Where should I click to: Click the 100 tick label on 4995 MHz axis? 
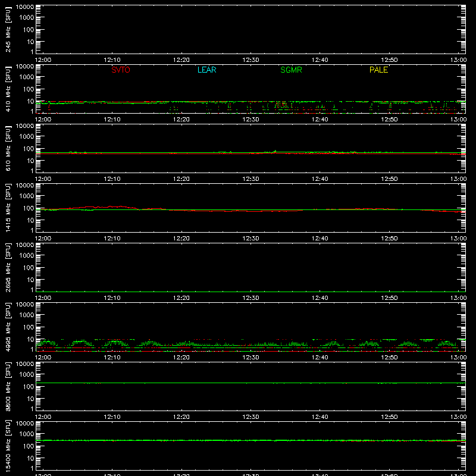(29, 327)
